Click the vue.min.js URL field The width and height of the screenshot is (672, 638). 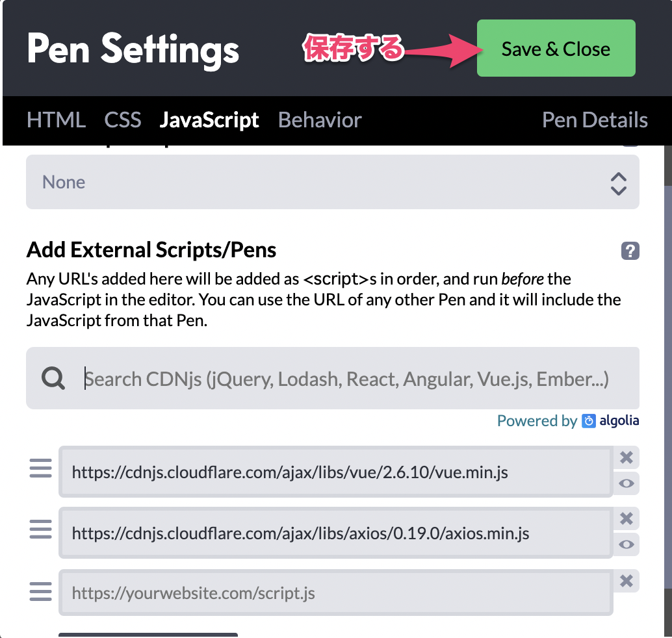(335, 472)
